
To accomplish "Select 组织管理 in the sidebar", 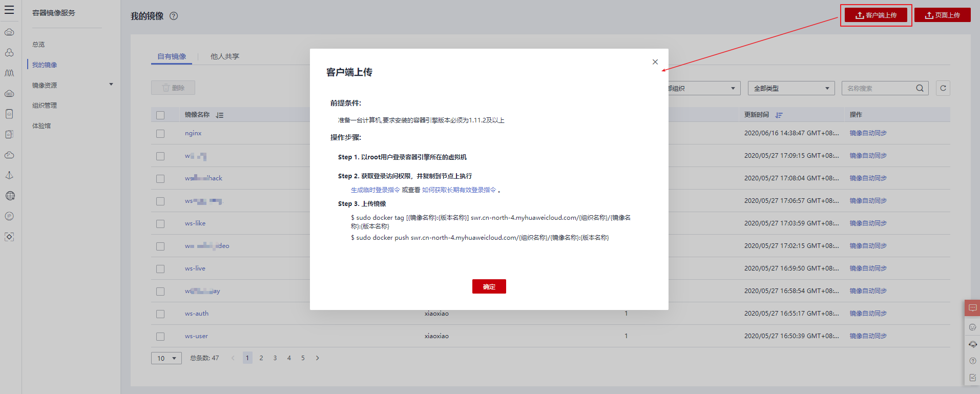I will coord(45,106).
